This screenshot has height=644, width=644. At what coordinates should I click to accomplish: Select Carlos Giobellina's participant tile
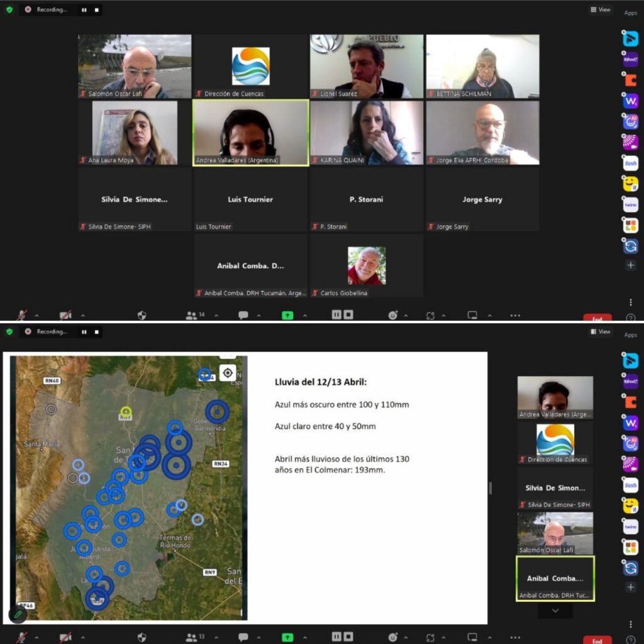pos(367,266)
